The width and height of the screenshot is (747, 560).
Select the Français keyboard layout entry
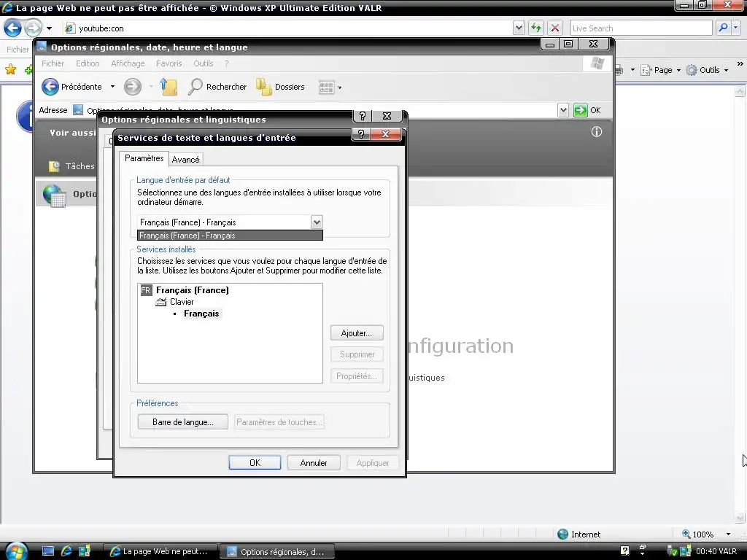tap(201, 314)
